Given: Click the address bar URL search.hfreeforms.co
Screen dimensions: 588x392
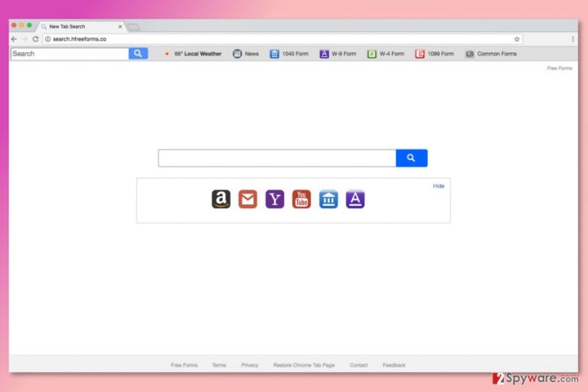Looking at the screenshot, I should [80, 39].
